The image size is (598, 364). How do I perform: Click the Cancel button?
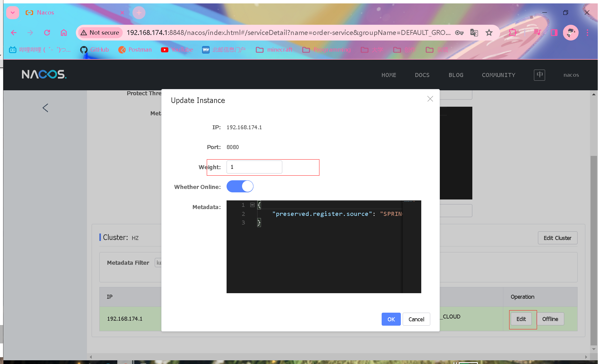pos(416,319)
